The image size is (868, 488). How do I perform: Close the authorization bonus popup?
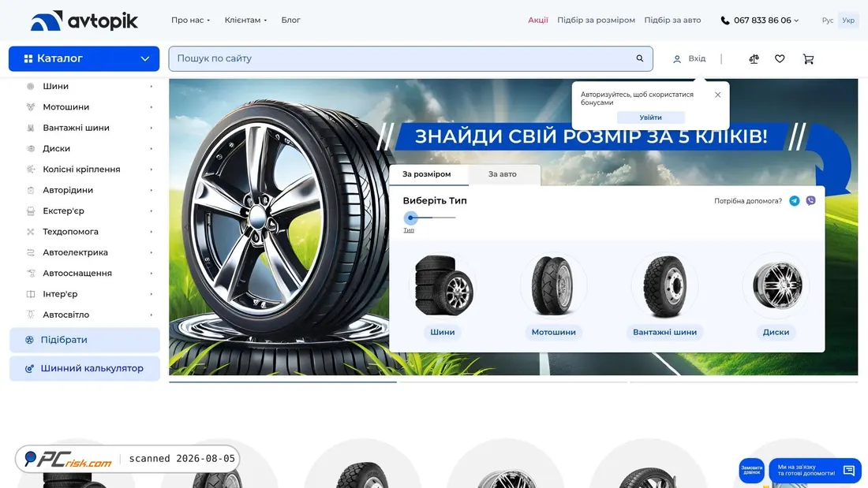click(717, 95)
